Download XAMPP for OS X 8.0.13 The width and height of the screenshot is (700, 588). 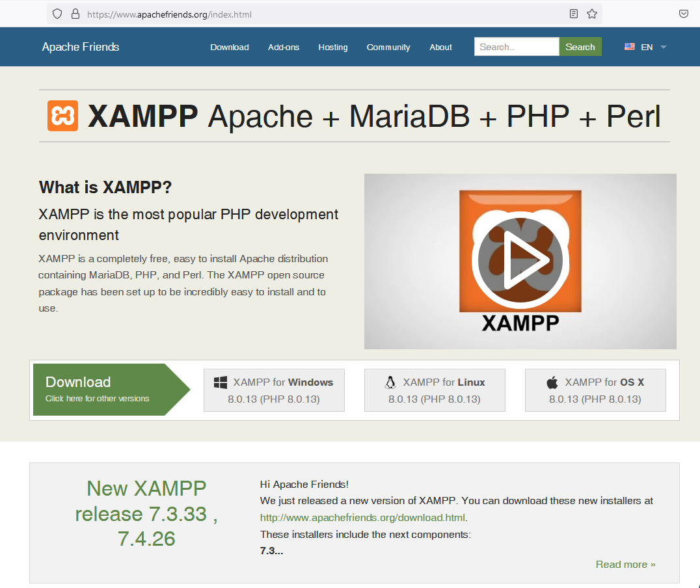(595, 390)
